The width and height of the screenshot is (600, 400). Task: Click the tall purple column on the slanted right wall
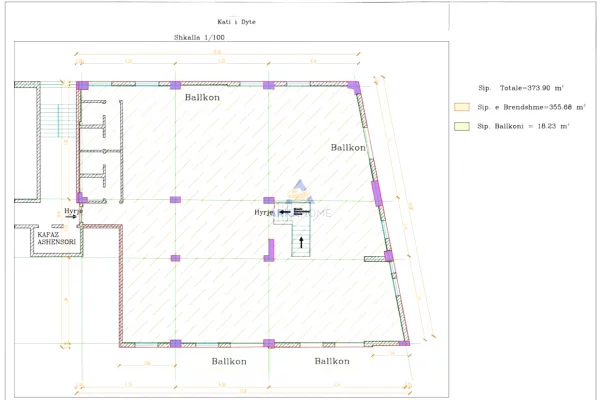point(377,193)
